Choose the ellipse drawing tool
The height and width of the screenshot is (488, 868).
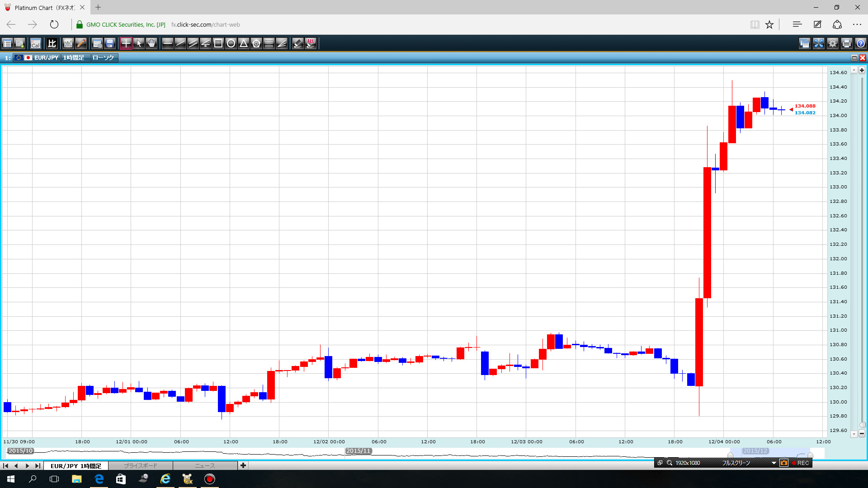coord(231,43)
